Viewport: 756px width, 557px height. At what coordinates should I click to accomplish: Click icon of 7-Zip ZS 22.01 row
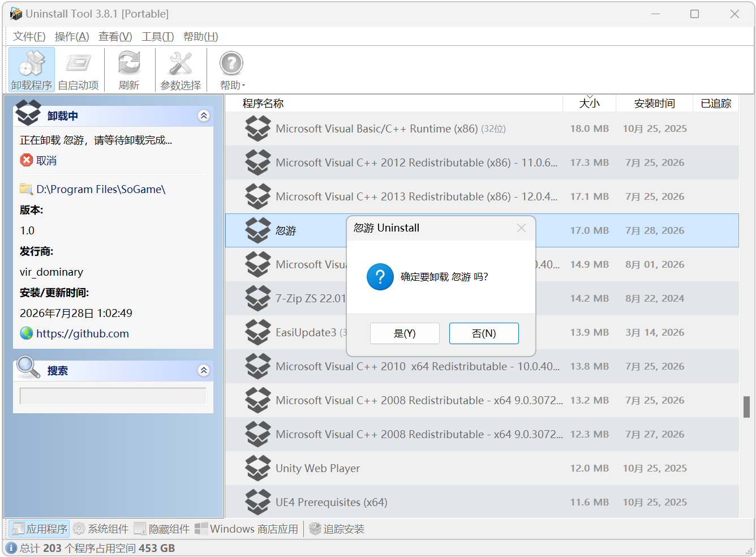pyautogui.click(x=258, y=298)
